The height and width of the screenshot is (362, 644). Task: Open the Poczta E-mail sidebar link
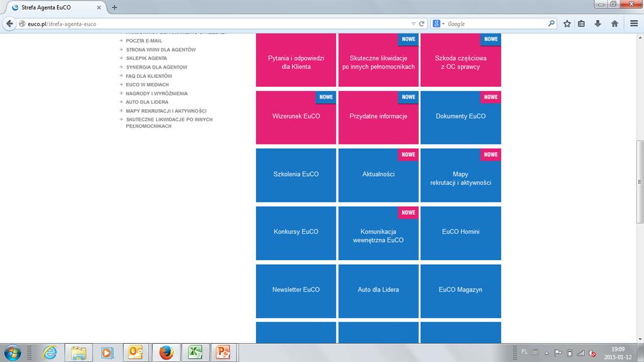click(144, 41)
